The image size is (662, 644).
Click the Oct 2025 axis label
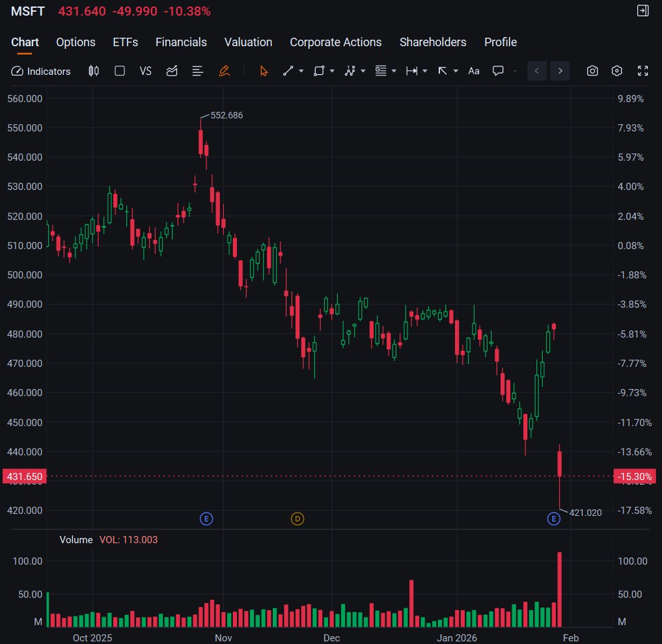coord(92,637)
